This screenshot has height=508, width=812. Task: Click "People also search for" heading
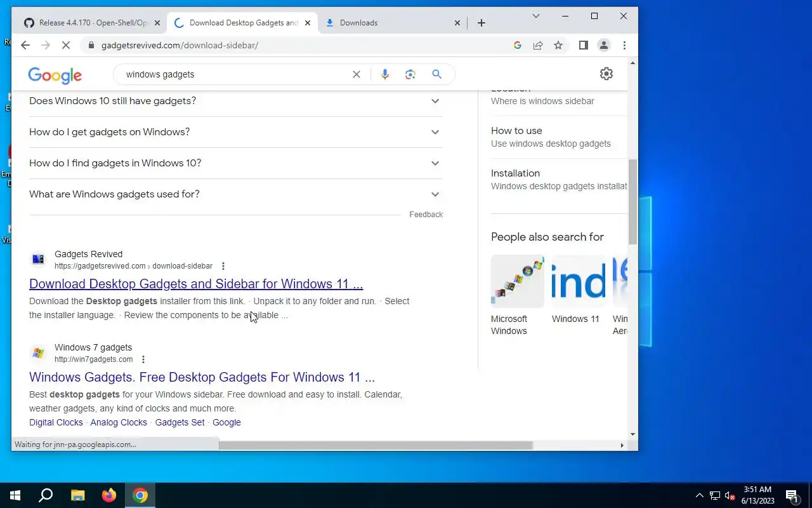547,237
